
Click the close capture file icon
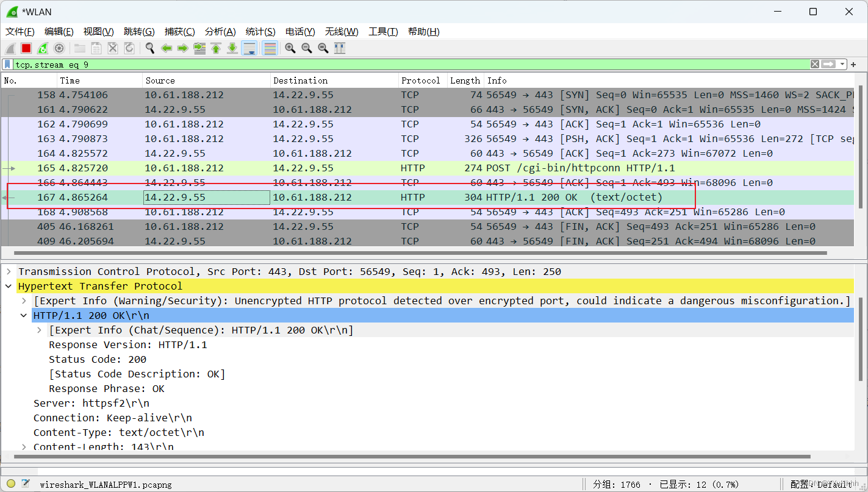point(113,48)
